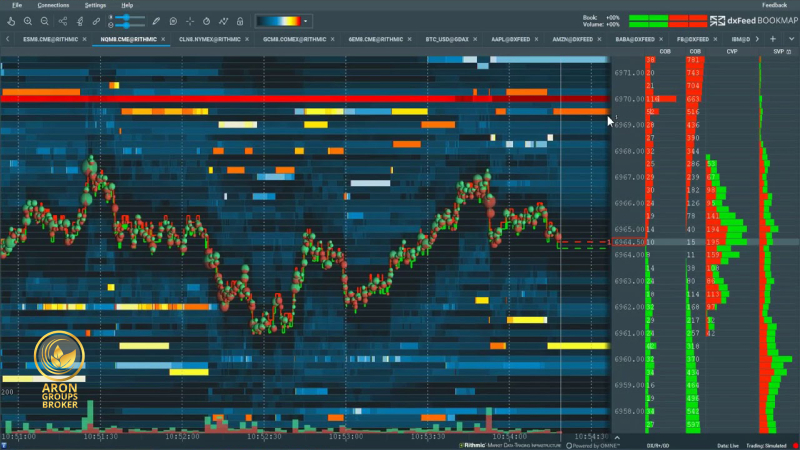Image resolution: width=800 pixels, height=450 pixels.
Task: Close the GCM8.COMEX@RITHMIC tab
Action: (333, 39)
